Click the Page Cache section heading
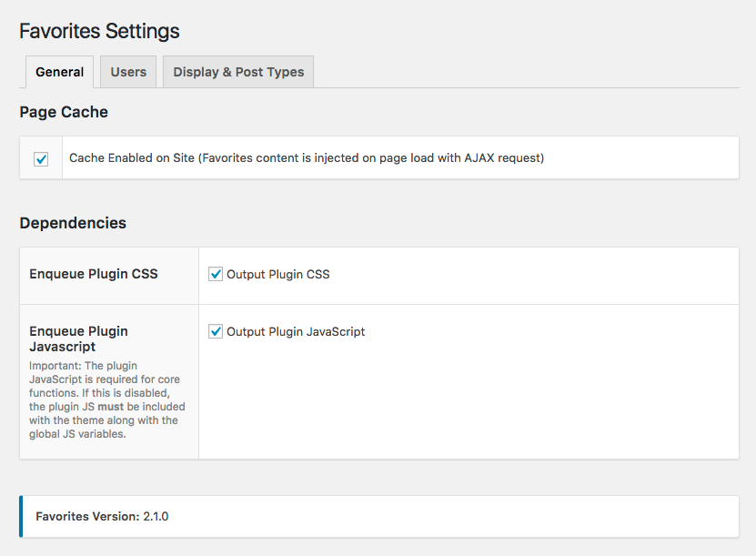 64,113
